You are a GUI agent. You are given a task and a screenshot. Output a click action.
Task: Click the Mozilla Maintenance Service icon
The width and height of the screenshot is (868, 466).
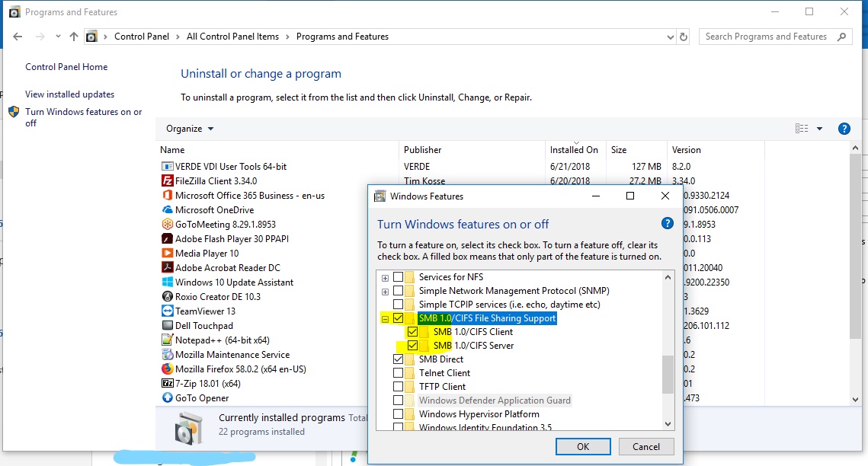[167, 354]
